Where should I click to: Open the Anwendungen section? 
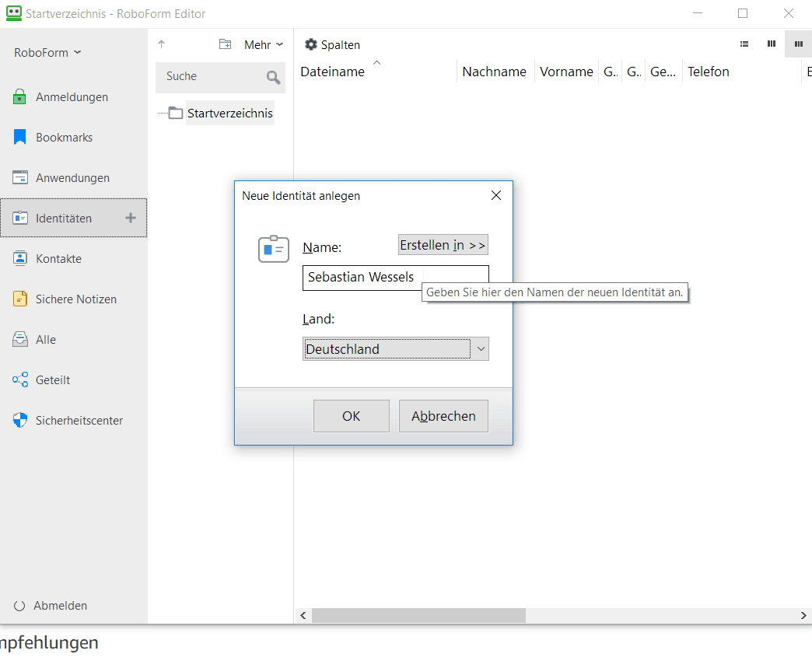pyautogui.click(x=74, y=177)
